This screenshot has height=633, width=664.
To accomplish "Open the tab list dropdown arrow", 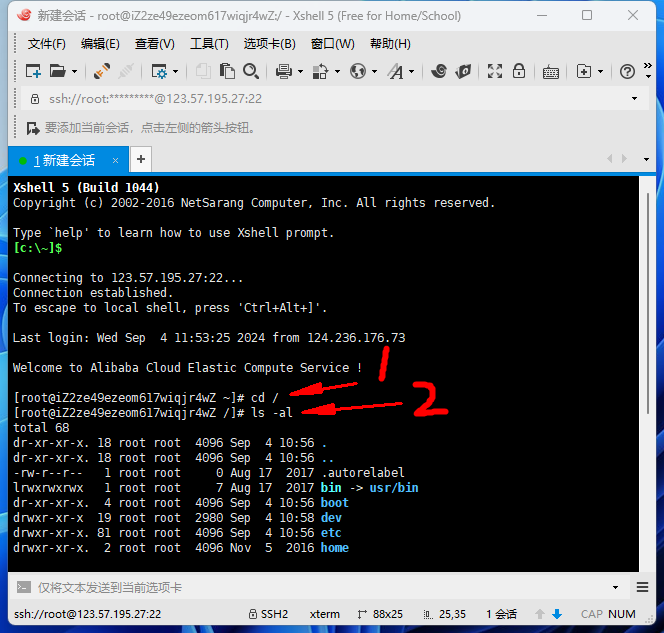I will 646,160.
